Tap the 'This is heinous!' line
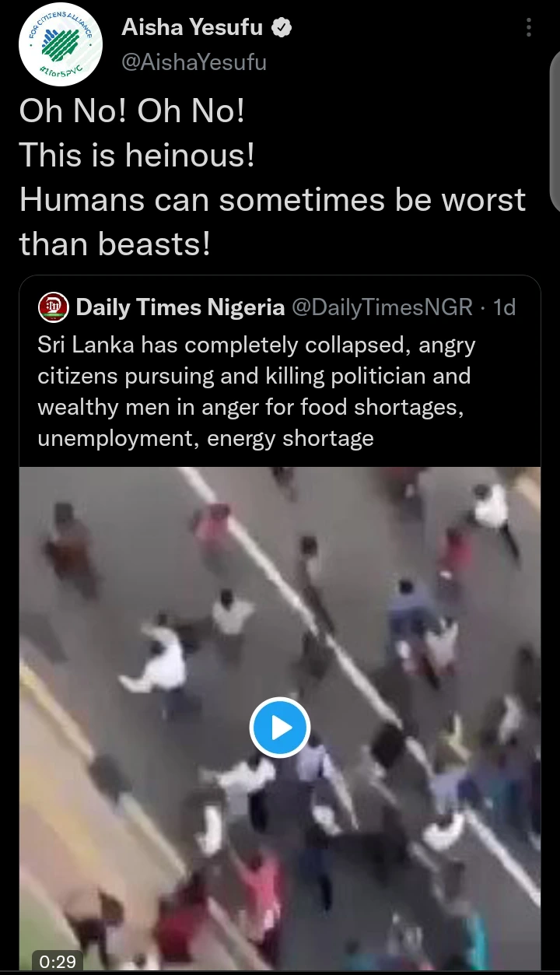This screenshot has width=560, height=975. click(137, 156)
